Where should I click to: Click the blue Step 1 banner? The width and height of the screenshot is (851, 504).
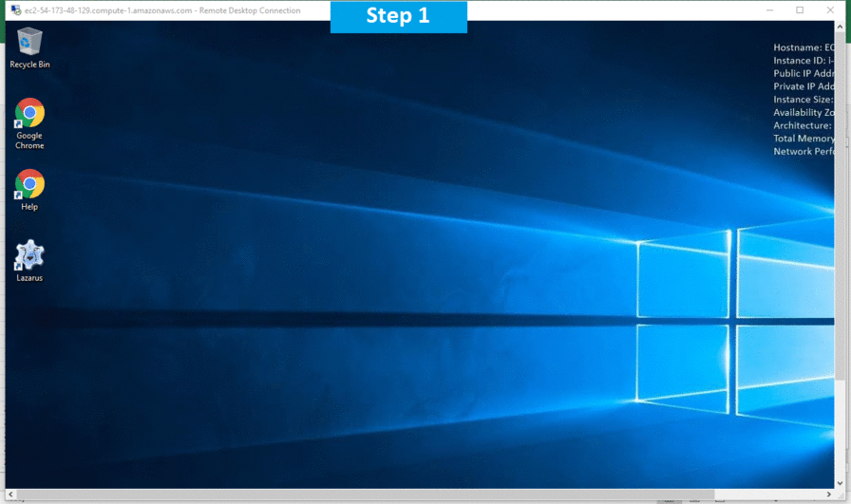[398, 16]
